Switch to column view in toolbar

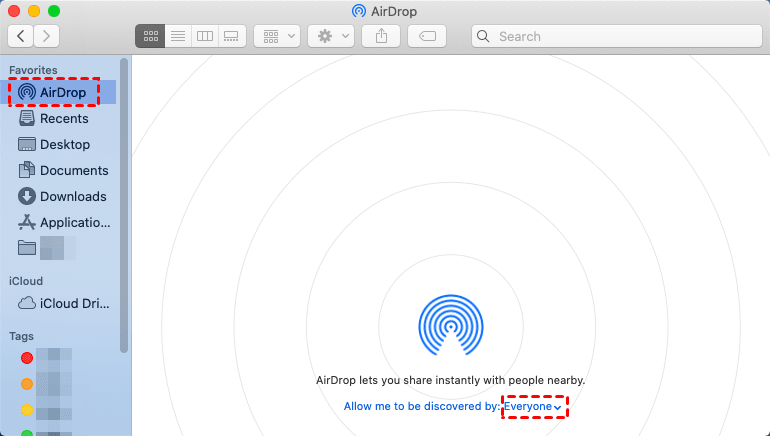pos(205,36)
